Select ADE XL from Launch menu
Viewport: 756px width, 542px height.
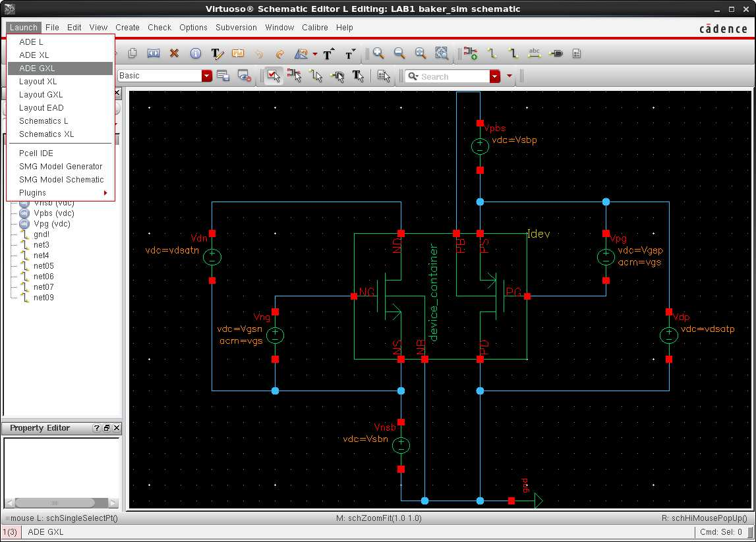coord(60,55)
